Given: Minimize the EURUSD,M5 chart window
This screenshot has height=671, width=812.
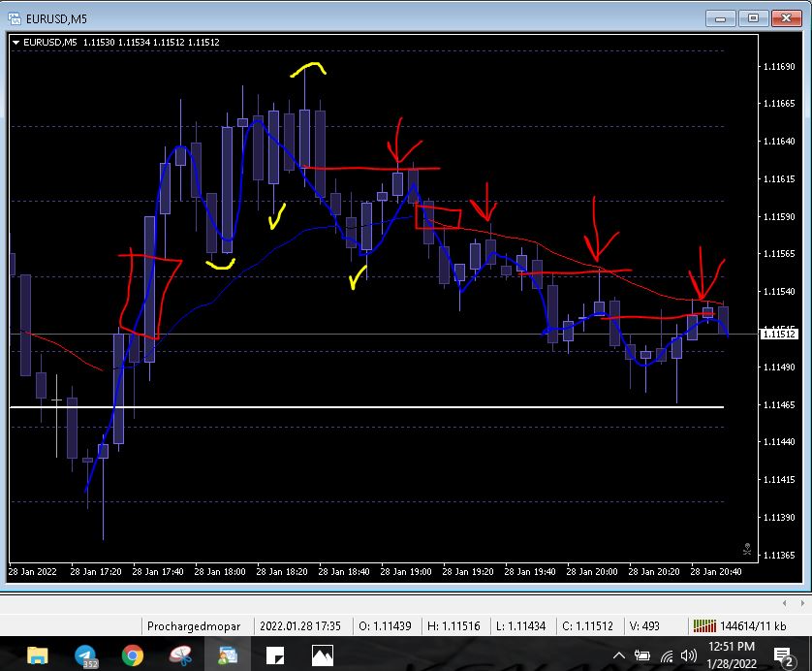Looking at the screenshot, I should click(720, 18).
